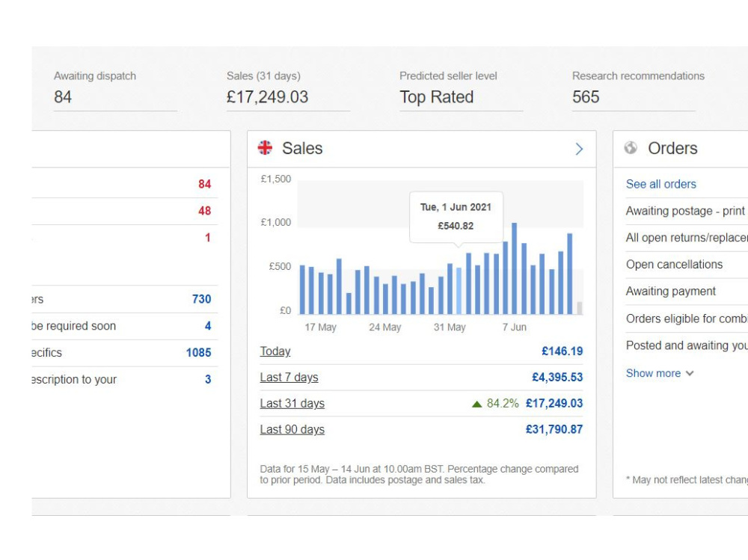Click the £146.19 Today sales value
The image size is (748, 560).
[562, 351]
